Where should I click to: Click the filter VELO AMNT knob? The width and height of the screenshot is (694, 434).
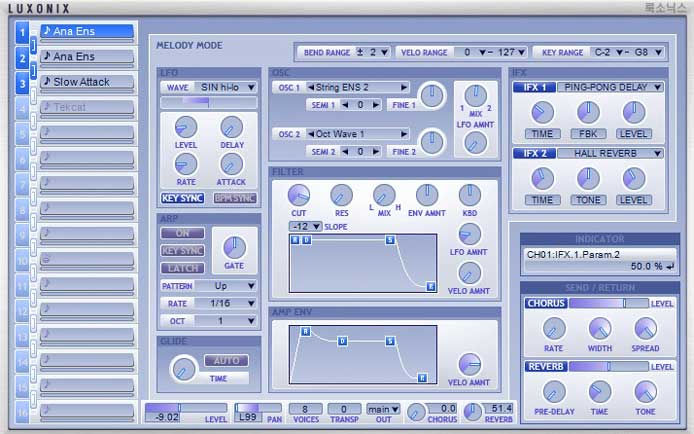(469, 273)
